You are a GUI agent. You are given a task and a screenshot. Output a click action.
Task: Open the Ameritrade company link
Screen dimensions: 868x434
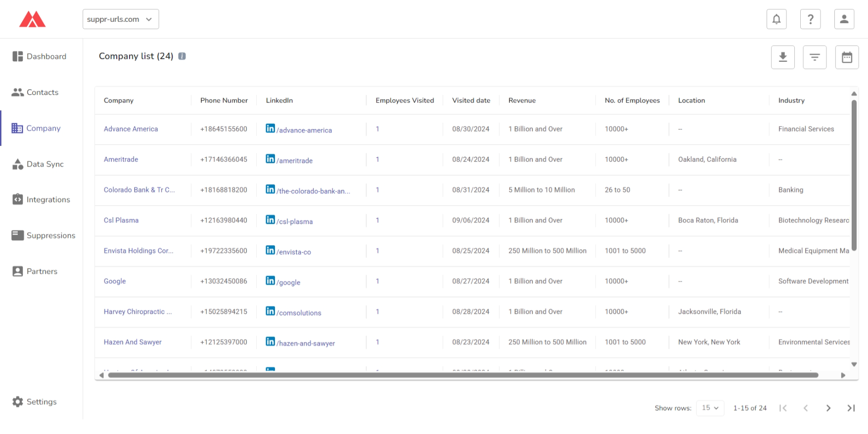(x=121, y=159)
